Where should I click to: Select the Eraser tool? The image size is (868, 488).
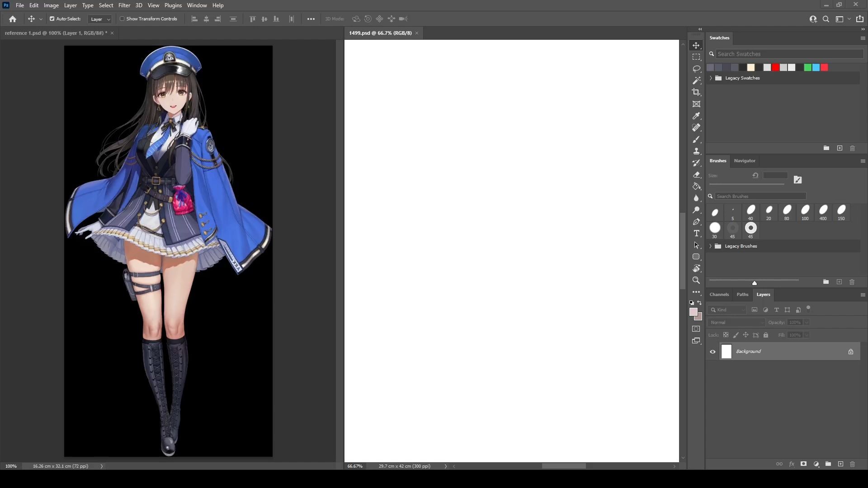point(696,174)
